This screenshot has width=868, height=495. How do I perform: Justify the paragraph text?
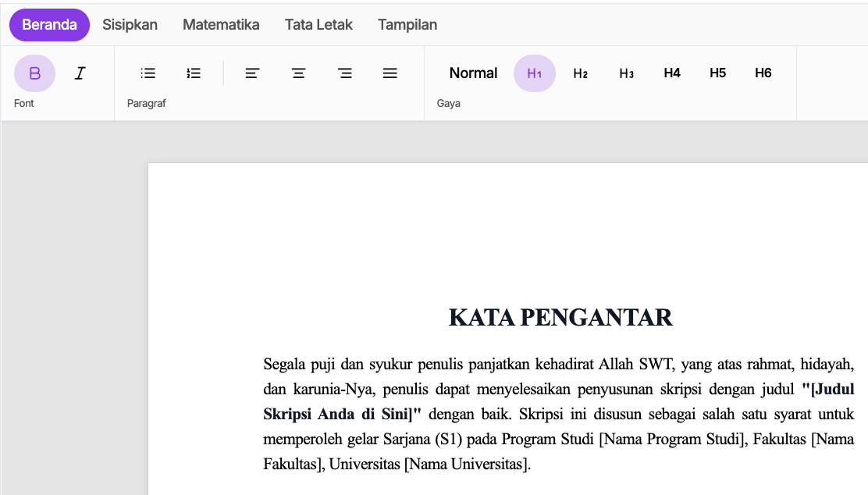(x=390, y=73)
